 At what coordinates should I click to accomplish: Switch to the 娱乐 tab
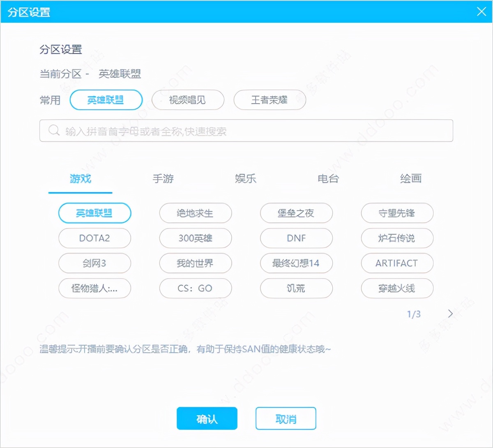point(246,179)
